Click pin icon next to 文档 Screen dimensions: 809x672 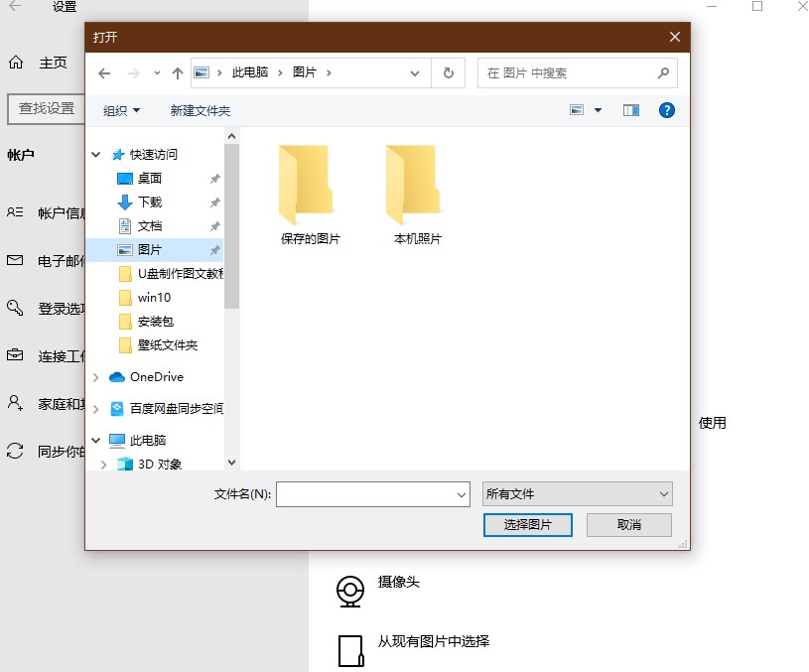coord(215,226)
